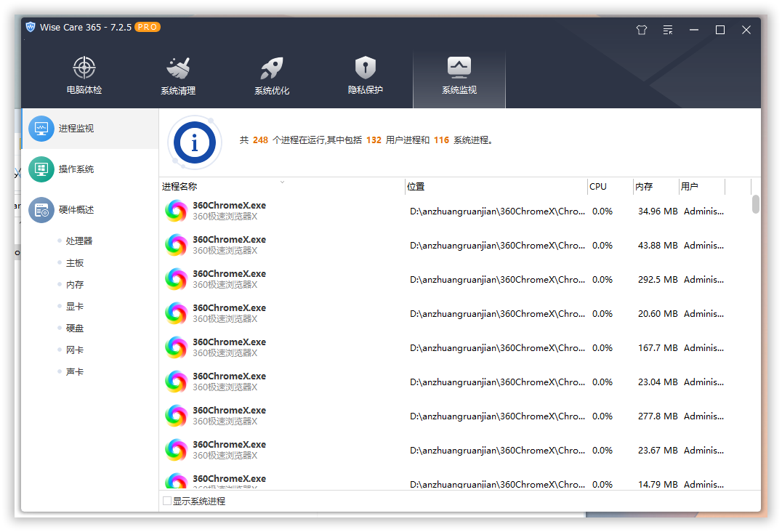The height and width of the screenshot is (532, 782).
Task: Click 360ChromeX icon on 20.60 MB row
Action: pos(176,314)
